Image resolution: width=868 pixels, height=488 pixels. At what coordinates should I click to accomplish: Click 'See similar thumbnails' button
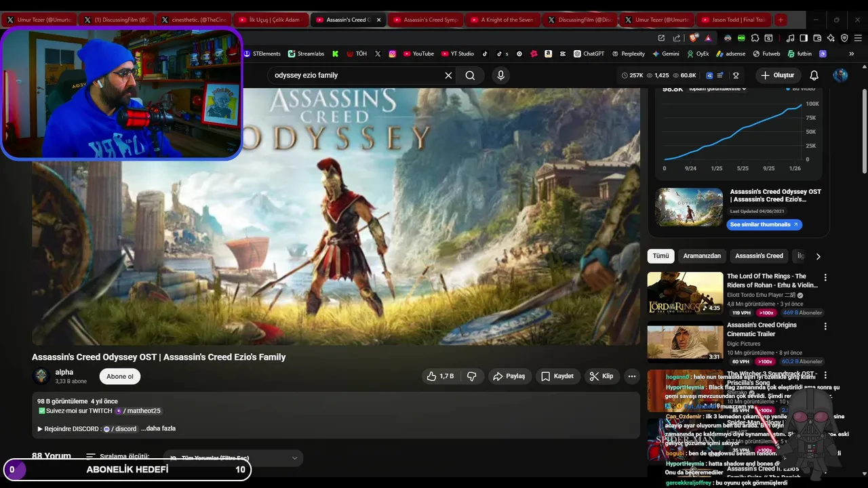[x=764, y=224]
